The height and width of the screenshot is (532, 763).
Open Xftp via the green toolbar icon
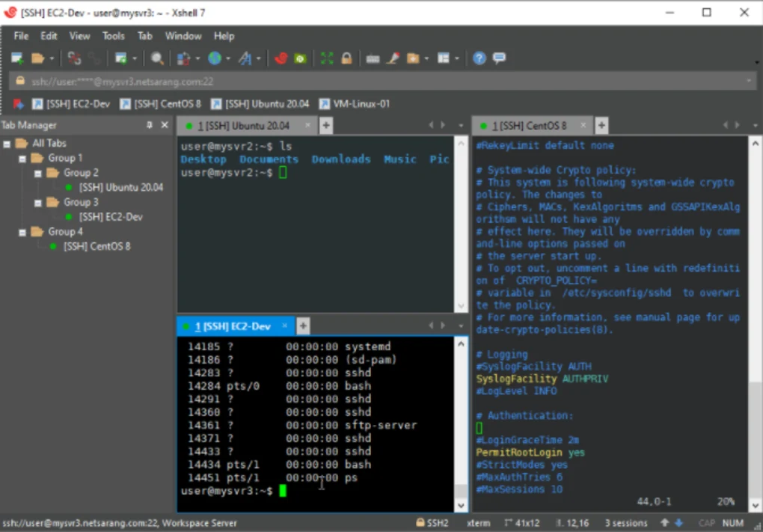pyautogui.click(x=300, y=58)
